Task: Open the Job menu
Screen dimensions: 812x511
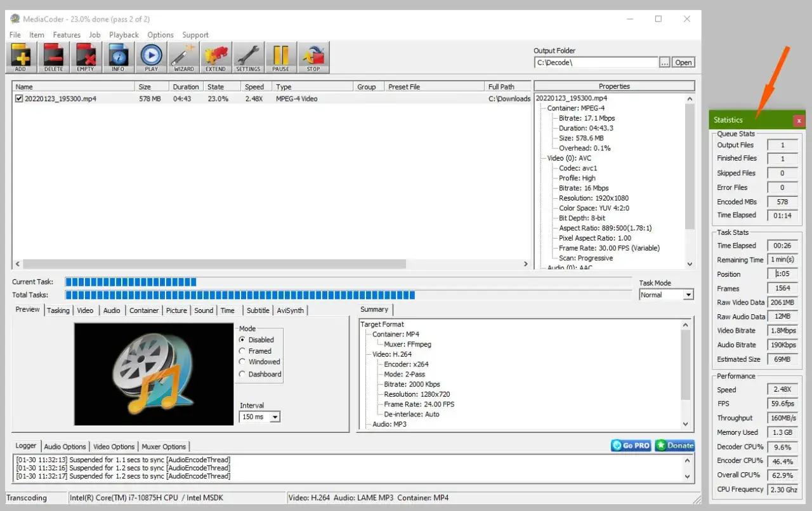Action: [95, 35]
